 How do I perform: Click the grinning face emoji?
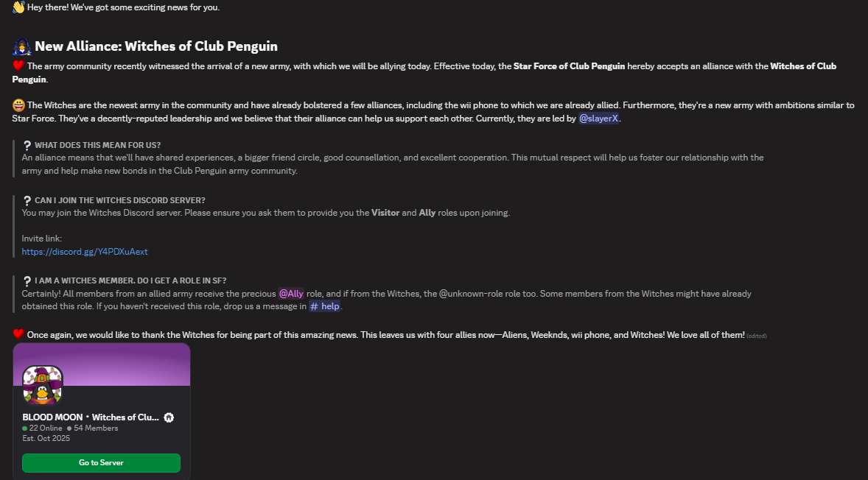[18, 105]
